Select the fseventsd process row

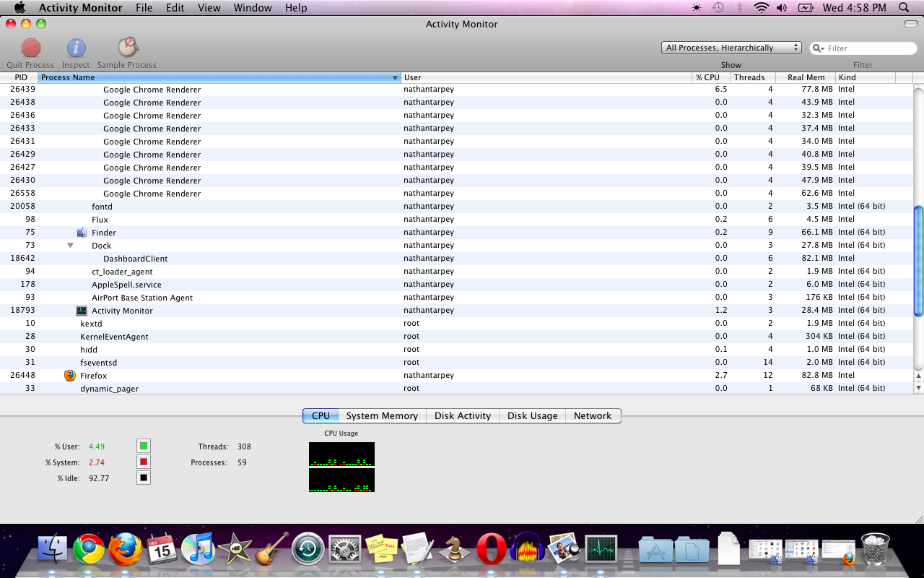pyautogui.click(x=456, y=363)
